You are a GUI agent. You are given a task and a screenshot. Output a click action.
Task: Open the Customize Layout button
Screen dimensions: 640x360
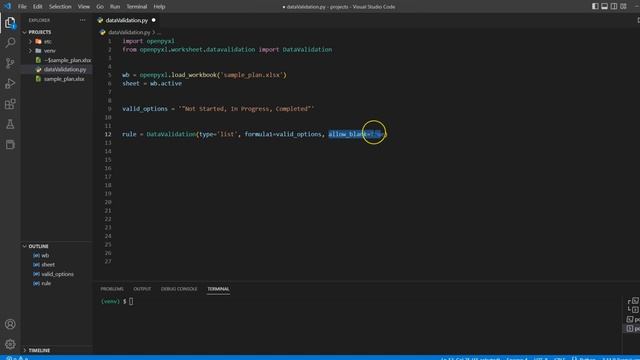623,6
